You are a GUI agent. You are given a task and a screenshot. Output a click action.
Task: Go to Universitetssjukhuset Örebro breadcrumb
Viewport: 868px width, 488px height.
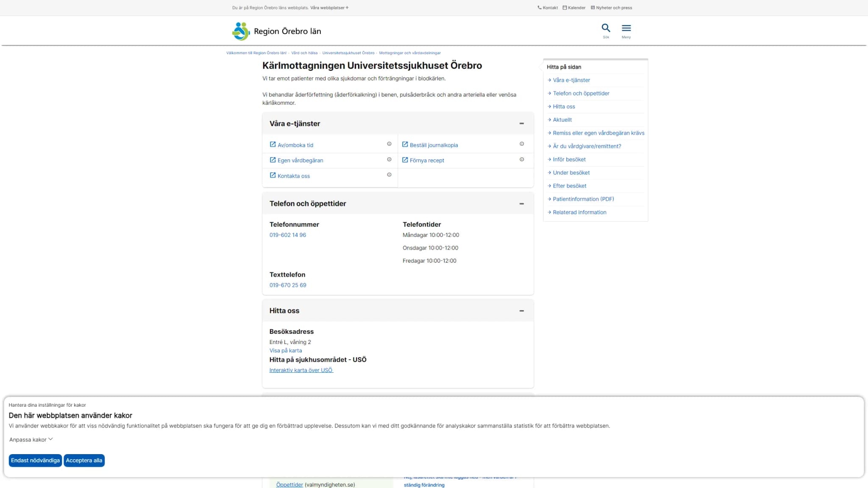pos(348,53)
